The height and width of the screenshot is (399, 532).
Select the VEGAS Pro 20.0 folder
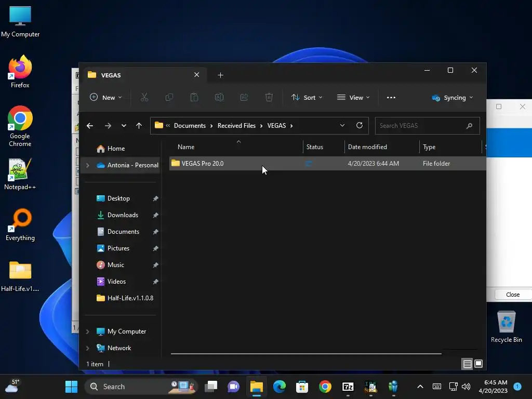click(x=327, y=164)
